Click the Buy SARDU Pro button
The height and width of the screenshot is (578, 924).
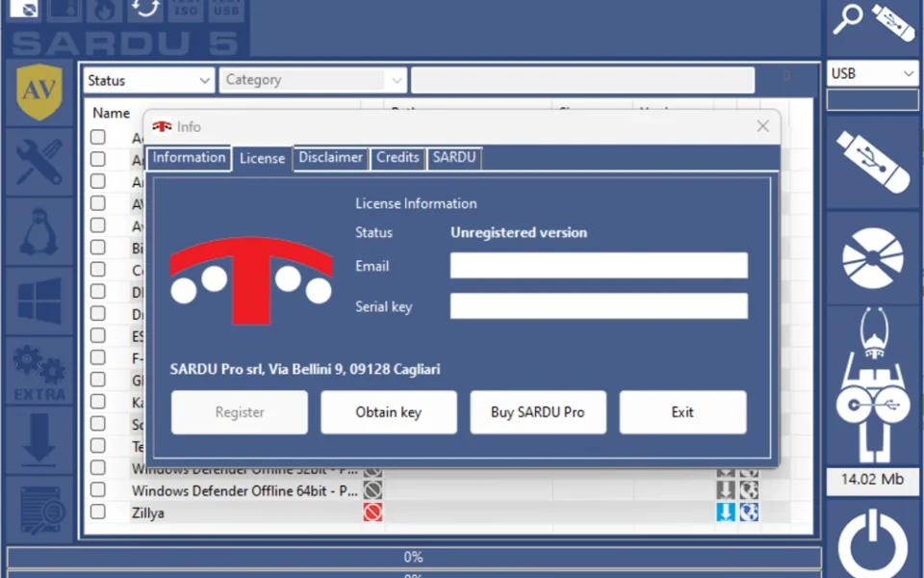538,412
